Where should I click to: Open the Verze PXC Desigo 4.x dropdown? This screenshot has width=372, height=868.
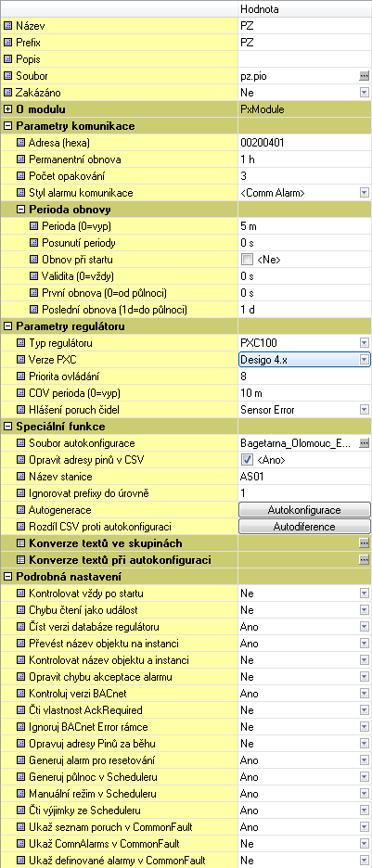click(x=365, y=360)
